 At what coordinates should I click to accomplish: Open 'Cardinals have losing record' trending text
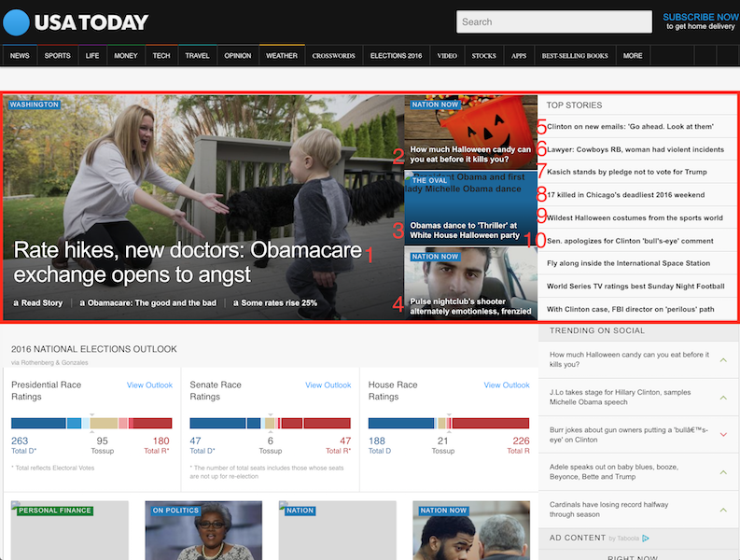coord(608,510)
